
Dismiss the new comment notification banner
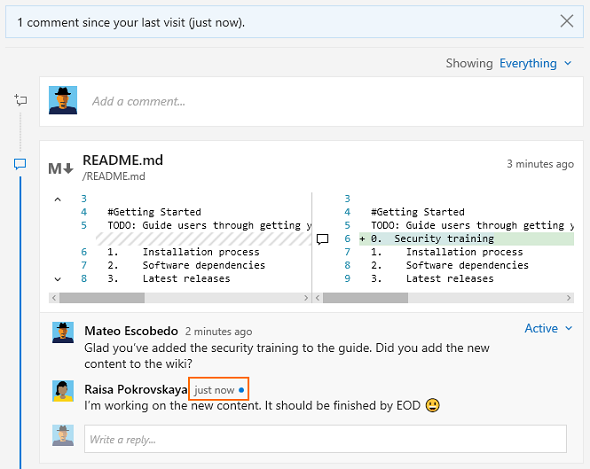coord(567,21)
